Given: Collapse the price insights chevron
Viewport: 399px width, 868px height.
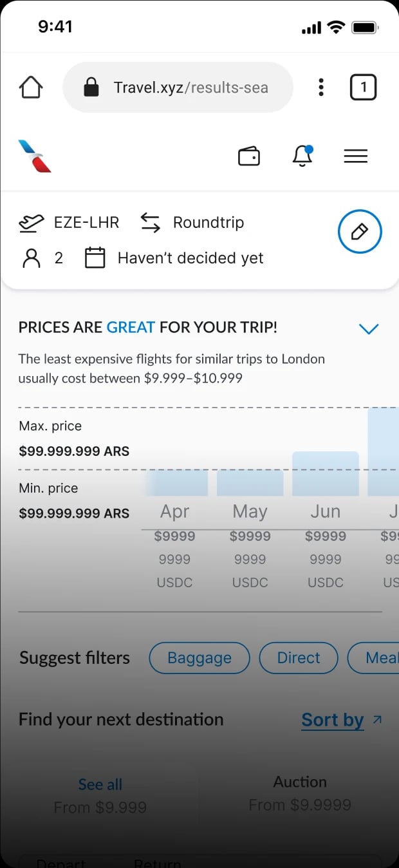Looking at the screenshot, I should click(x=368, y=329).
